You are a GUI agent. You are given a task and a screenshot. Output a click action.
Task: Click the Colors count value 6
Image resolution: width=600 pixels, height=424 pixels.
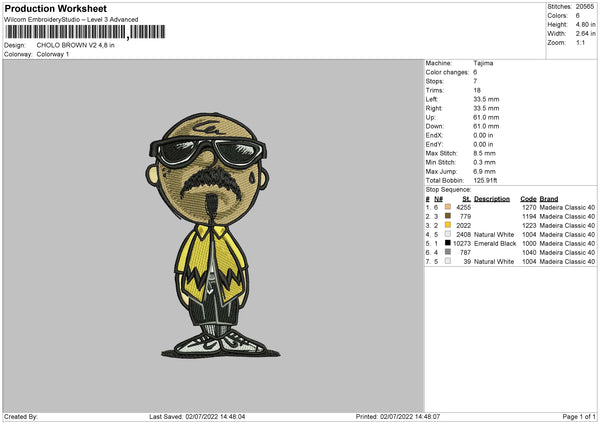click(578, 16)
